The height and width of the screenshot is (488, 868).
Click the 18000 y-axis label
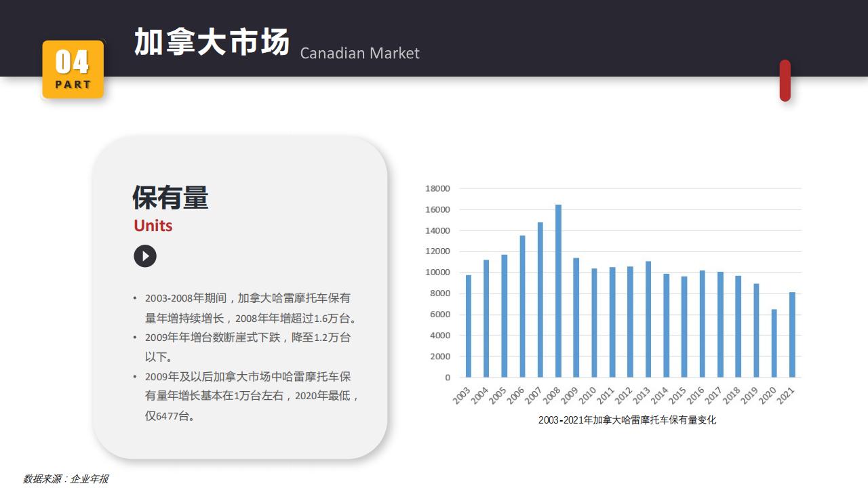437,188
